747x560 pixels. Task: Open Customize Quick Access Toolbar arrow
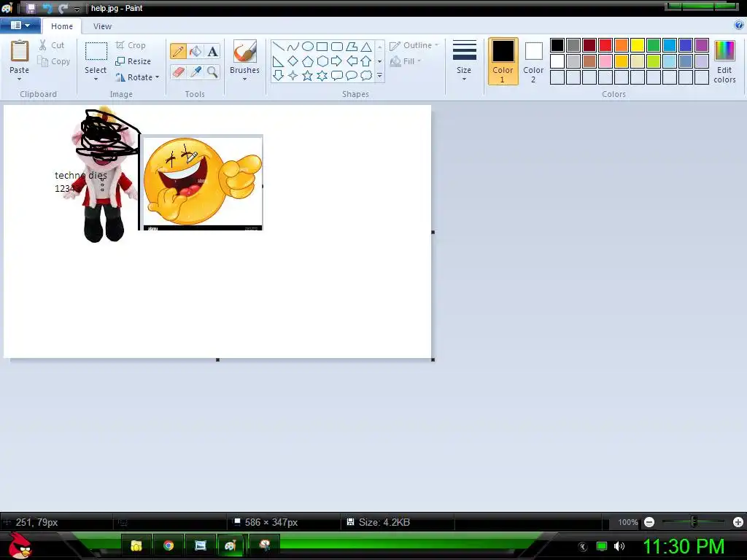(x=77, y=9)
